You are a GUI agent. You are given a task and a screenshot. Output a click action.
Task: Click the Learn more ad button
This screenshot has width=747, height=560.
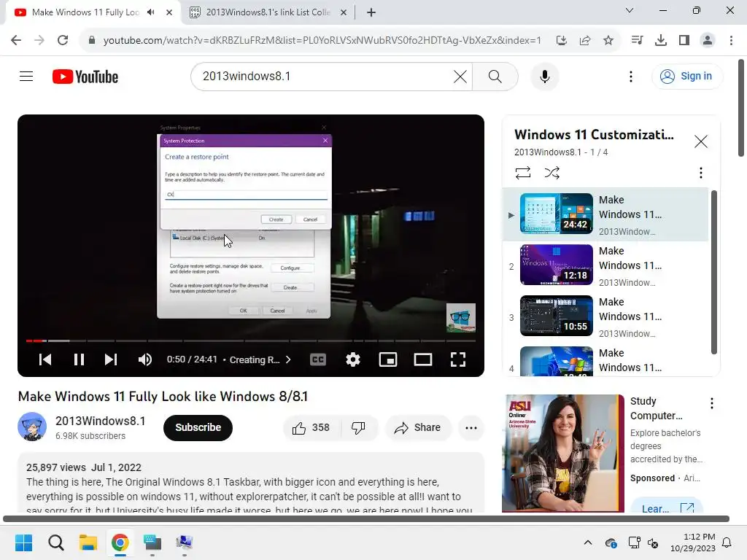(x=667, y=506)
